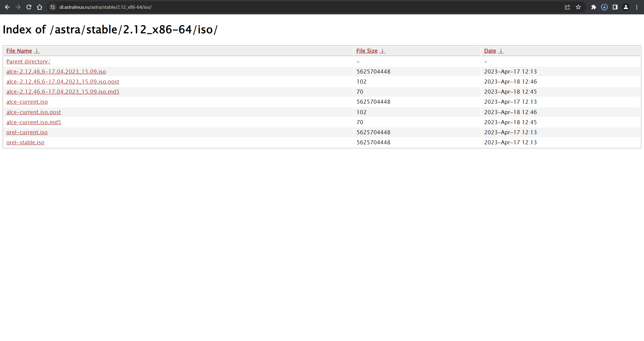Share this page icon
The image size is (644, 341).
coord(568,7)
